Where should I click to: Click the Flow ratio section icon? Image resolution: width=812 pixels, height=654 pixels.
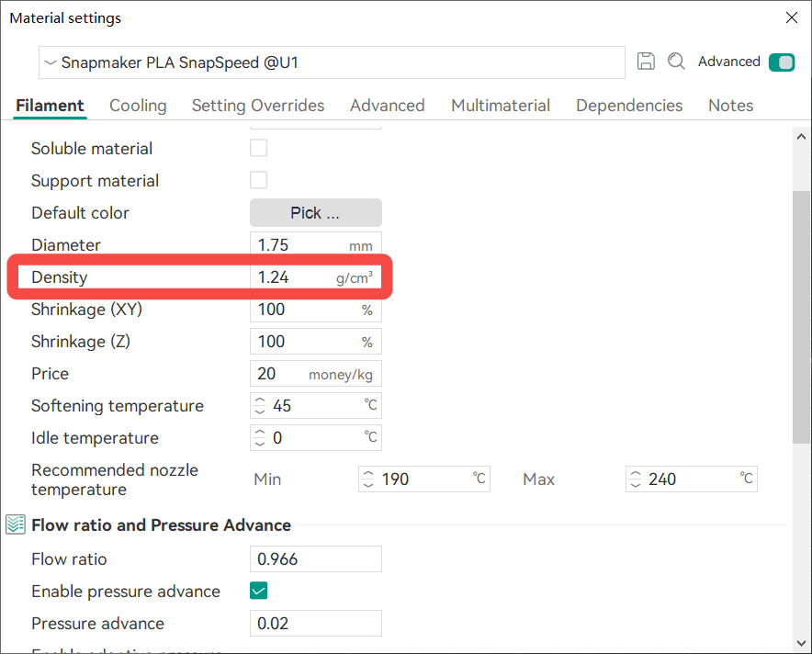click(x=16, y=524)
